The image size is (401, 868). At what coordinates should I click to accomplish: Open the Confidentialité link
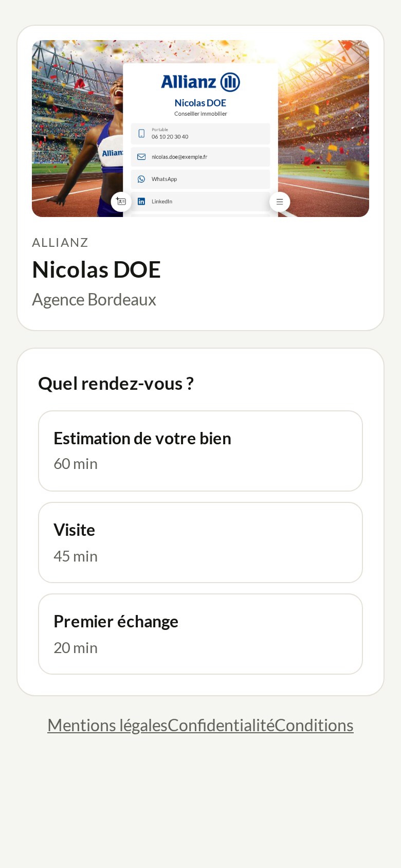point(221,725)
